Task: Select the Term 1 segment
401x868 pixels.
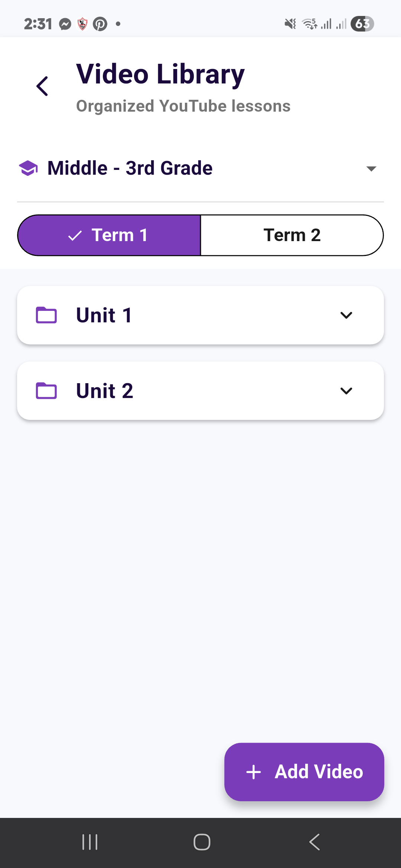Action: tap(109, 235)
